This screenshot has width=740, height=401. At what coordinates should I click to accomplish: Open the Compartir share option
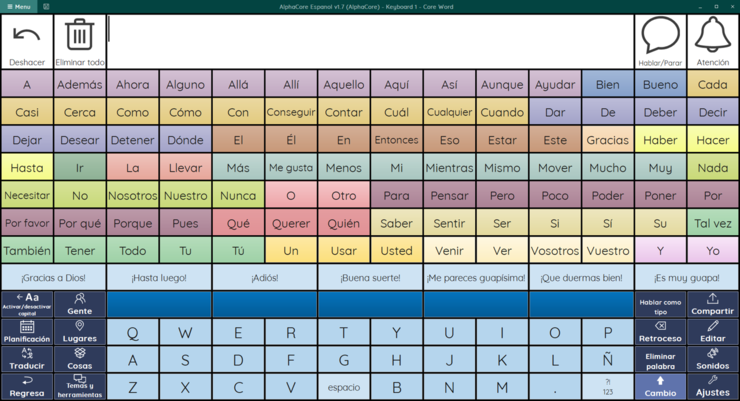pyautogui.click(x=713, y=304)
